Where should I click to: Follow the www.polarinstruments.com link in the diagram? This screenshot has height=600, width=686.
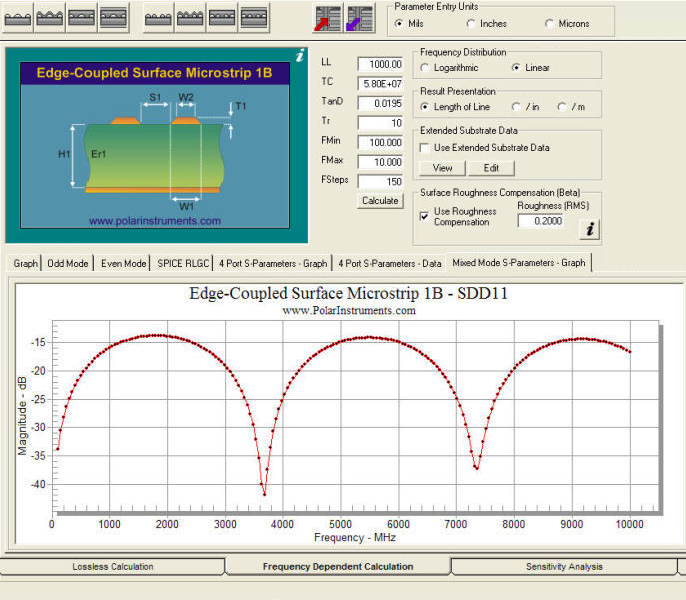click(155, 221)
